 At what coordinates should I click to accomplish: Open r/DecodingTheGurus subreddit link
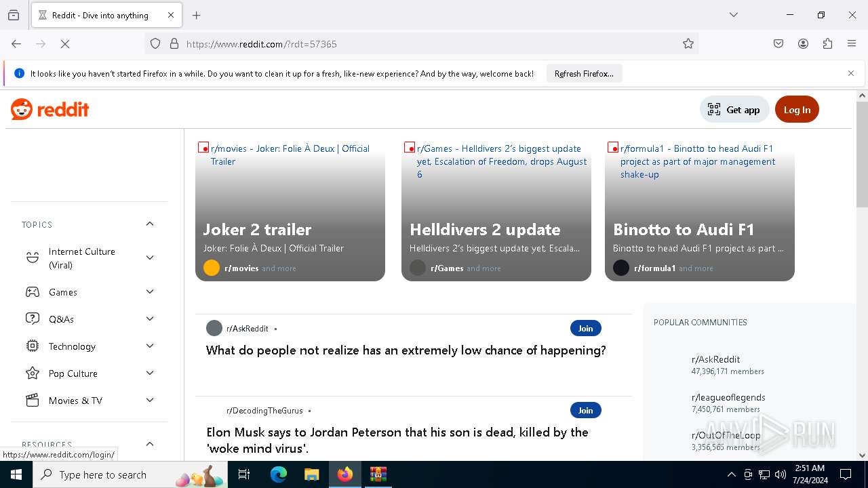[264, 411]
